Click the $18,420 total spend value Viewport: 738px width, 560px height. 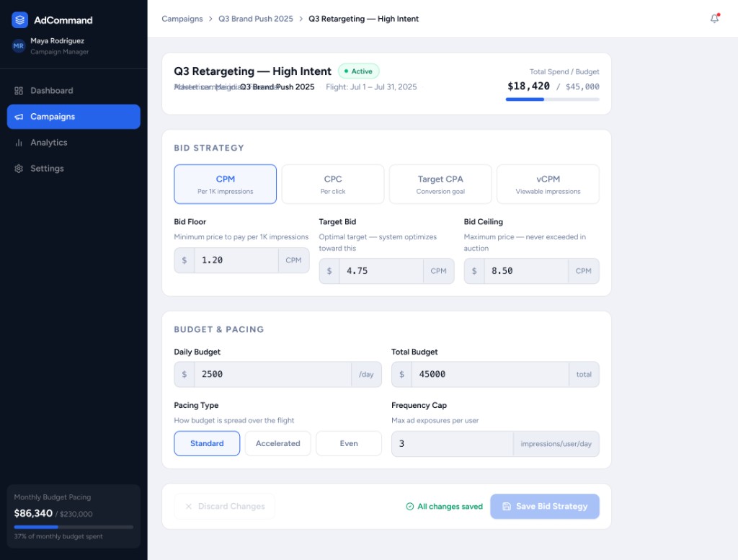pos(528,86)
